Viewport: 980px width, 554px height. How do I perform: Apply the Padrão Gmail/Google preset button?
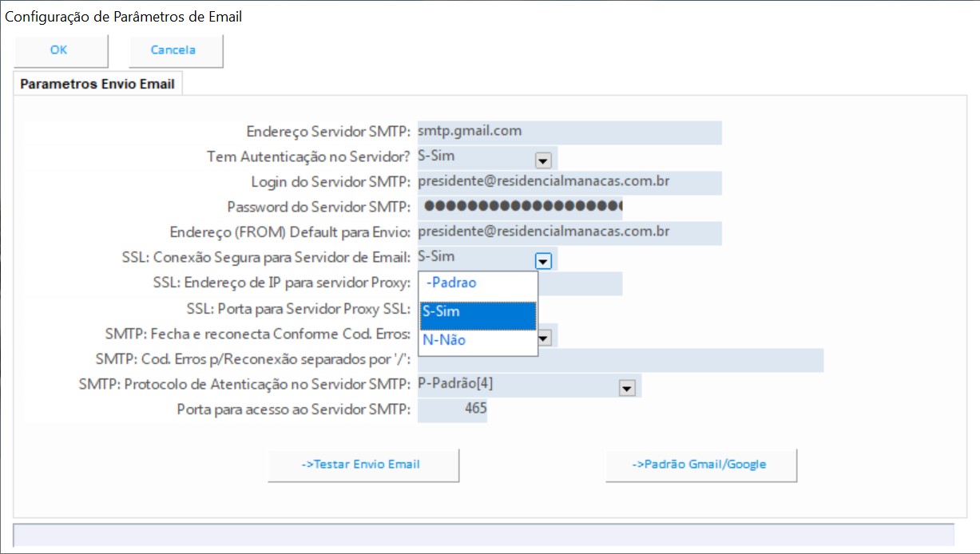[700, 465]
